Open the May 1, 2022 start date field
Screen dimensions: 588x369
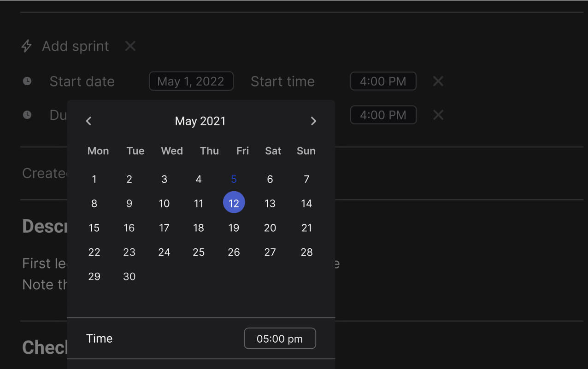191,82
